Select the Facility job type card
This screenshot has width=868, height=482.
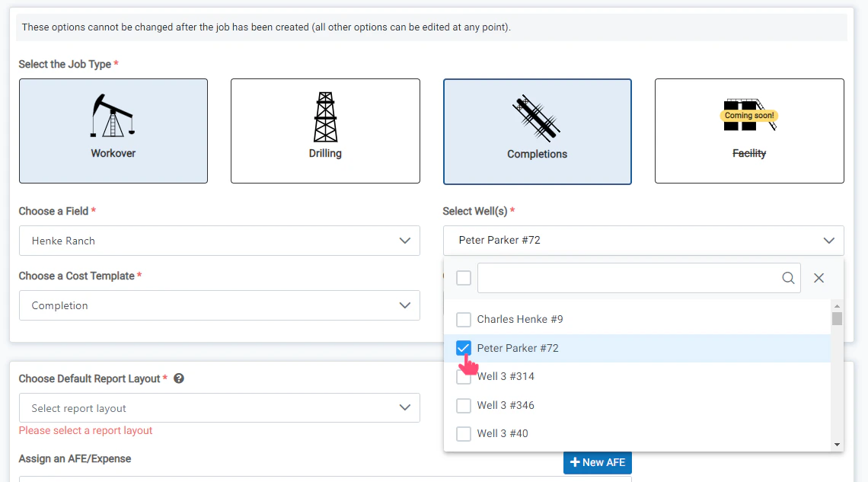pos(749,131)
